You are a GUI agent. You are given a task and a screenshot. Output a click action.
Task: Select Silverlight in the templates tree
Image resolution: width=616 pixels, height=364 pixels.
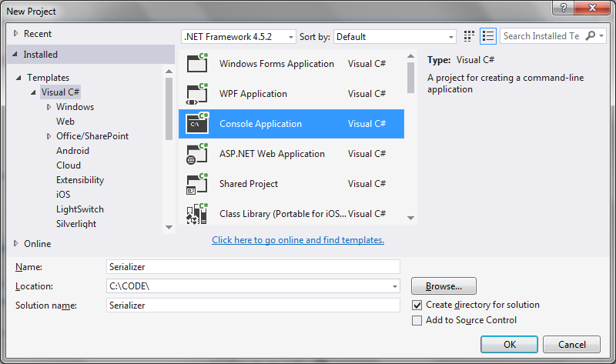76,224
